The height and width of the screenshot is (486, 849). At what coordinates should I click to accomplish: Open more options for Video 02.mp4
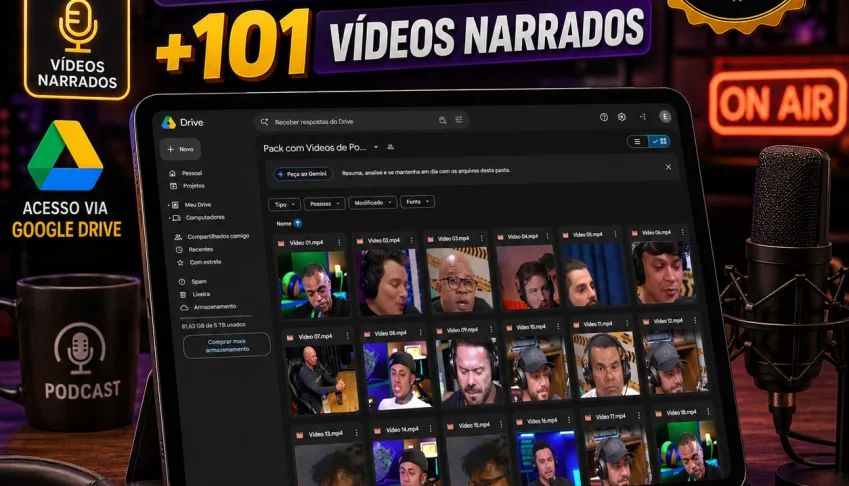[412, 240]
